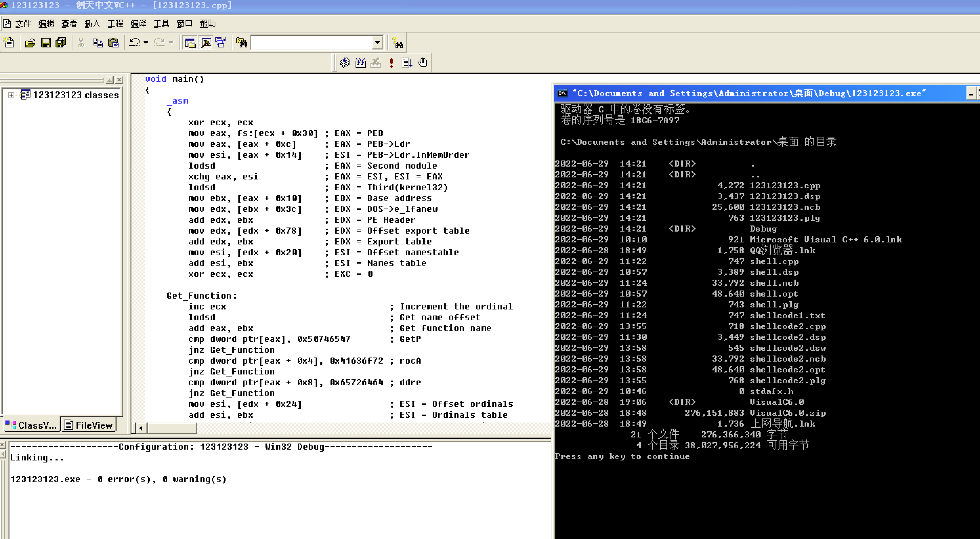Click 'Press any key to continue' in console
The image size is (980, 539).
(622, 456)
